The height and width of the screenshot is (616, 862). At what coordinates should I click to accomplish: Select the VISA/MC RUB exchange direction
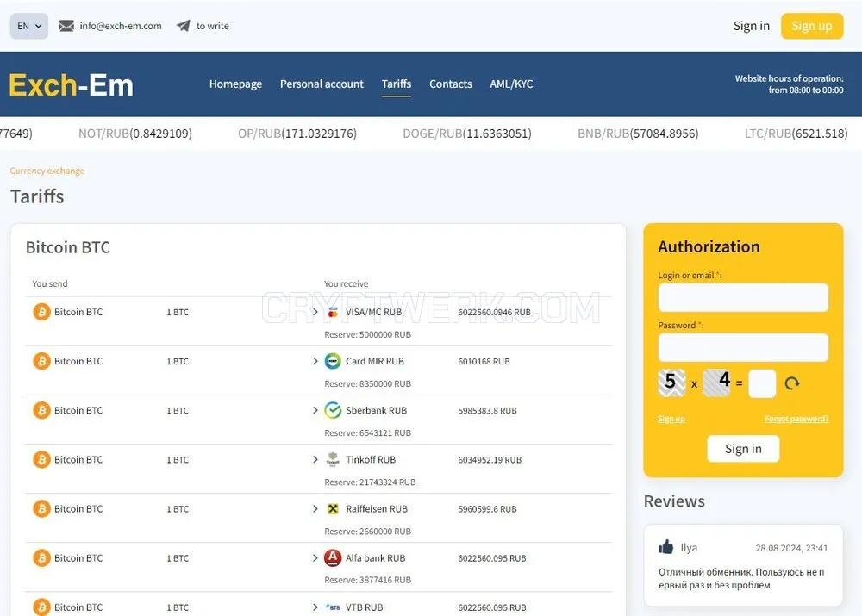pos(374,312)
